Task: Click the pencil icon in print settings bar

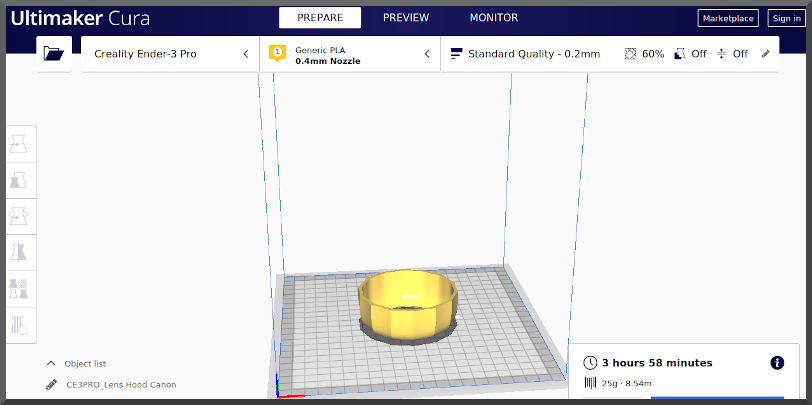Action: [766, 54]
